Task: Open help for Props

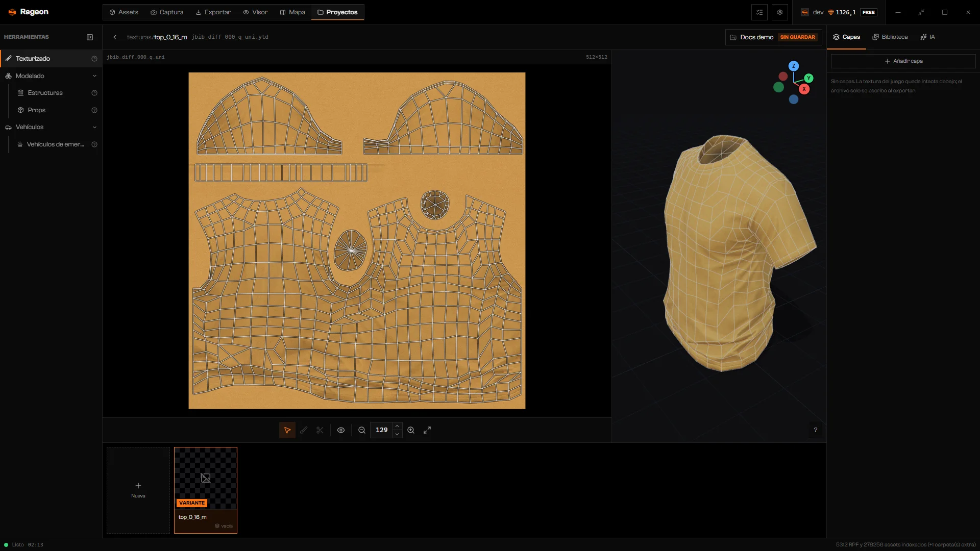Action: click(94, 110)
